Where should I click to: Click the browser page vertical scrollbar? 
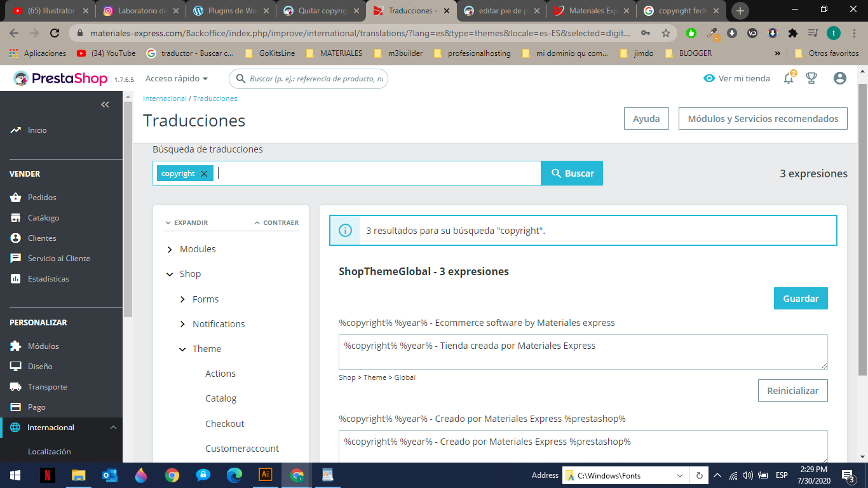click(862, 229)
